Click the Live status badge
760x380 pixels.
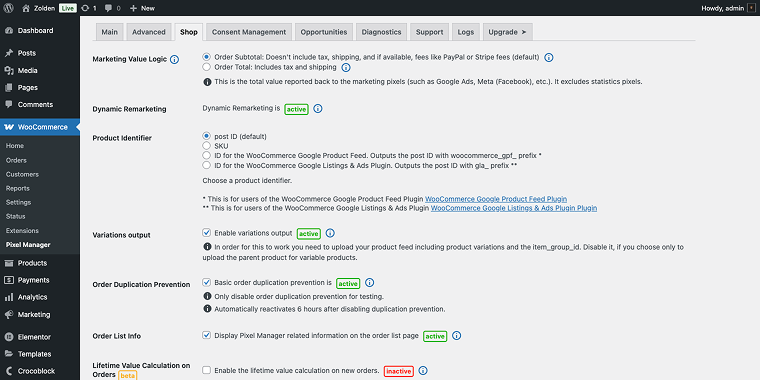click(68, 8)
